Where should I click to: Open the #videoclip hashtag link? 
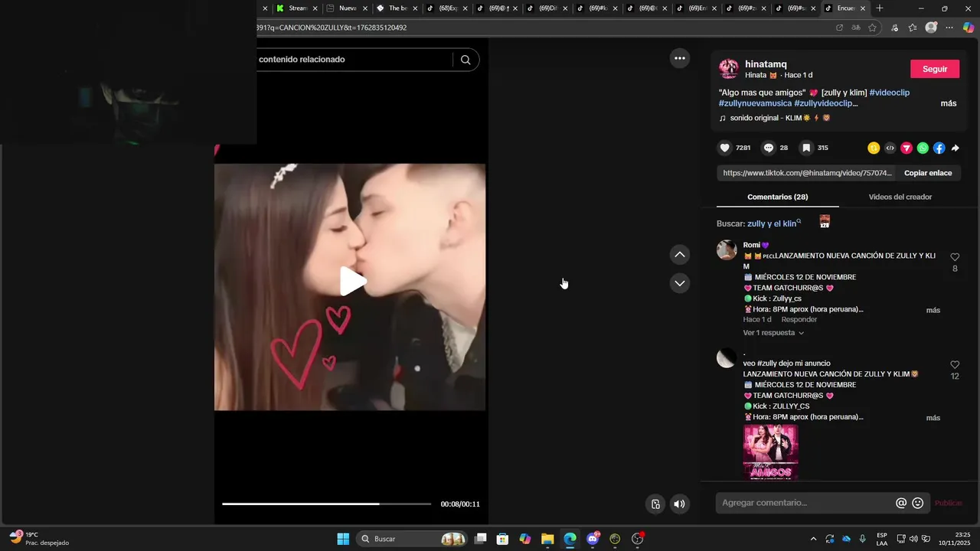(x=890, y=93)
